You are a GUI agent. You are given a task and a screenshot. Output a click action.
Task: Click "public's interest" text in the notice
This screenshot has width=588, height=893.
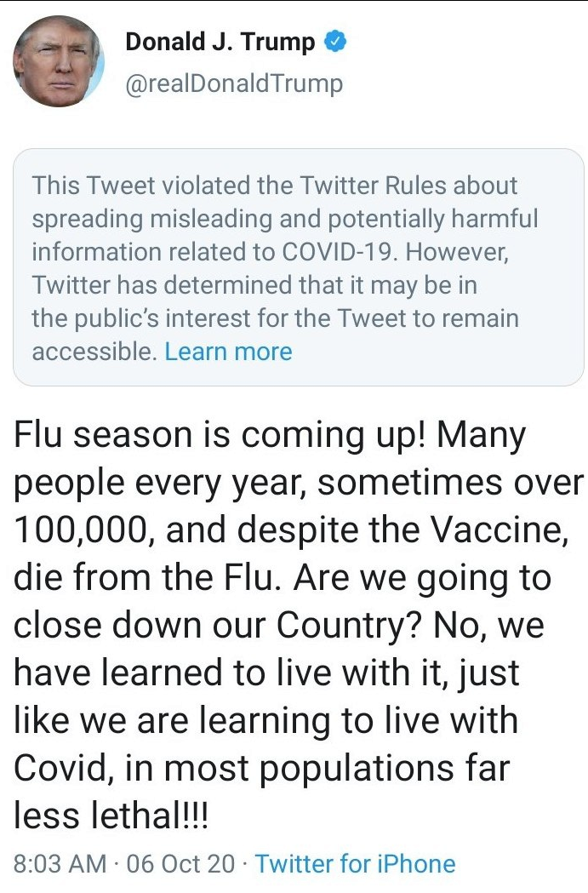(162, 318)
